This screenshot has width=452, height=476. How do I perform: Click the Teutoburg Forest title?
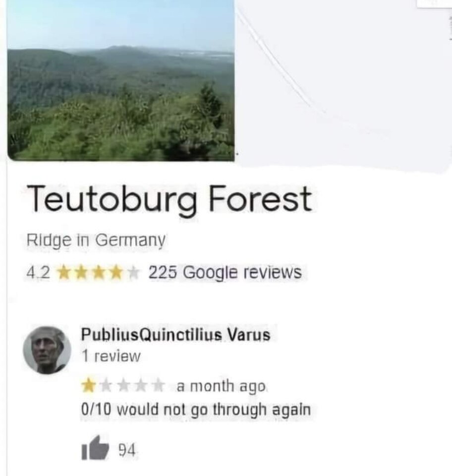pyautogui.click(x=169, y=199)
